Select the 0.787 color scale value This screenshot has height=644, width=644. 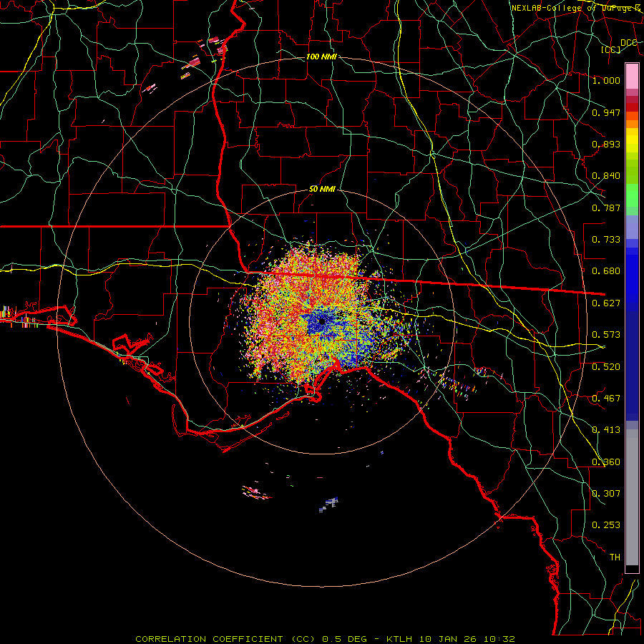(x=606, y=208)
